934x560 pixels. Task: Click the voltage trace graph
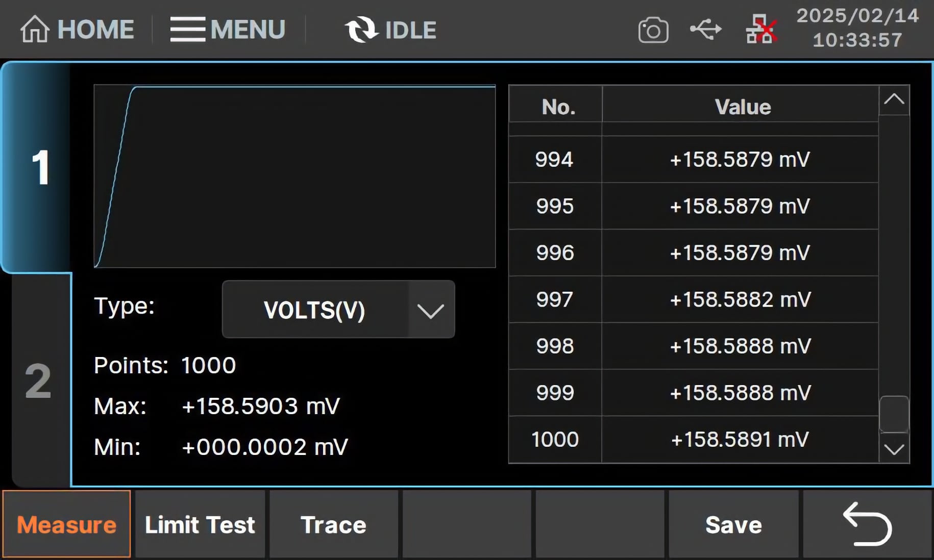(294, 176)
